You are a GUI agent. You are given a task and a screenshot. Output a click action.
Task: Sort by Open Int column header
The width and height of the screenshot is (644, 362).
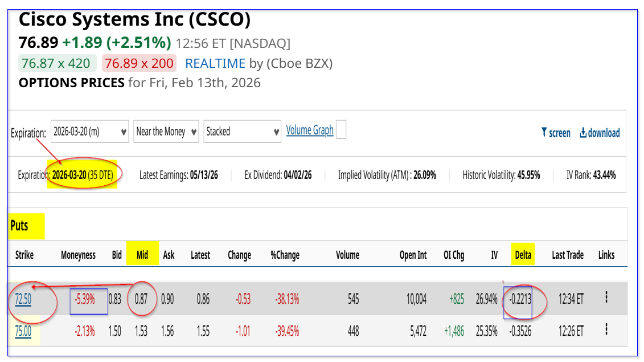click(413, 255)
